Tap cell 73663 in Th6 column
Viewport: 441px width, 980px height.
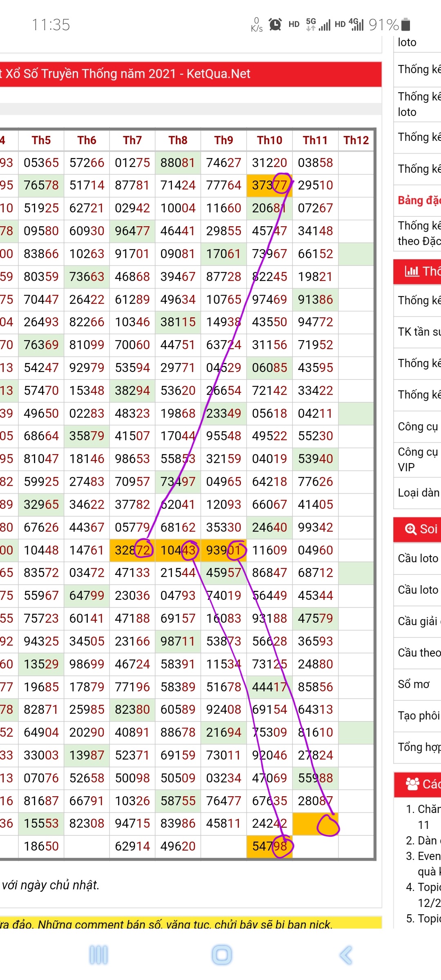pos(87,276)
